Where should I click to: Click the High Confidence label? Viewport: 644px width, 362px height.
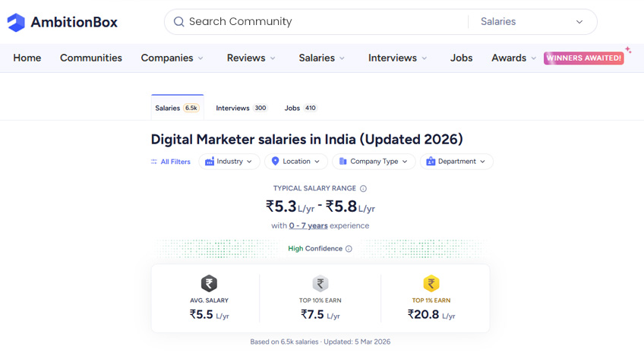(315, 249)
